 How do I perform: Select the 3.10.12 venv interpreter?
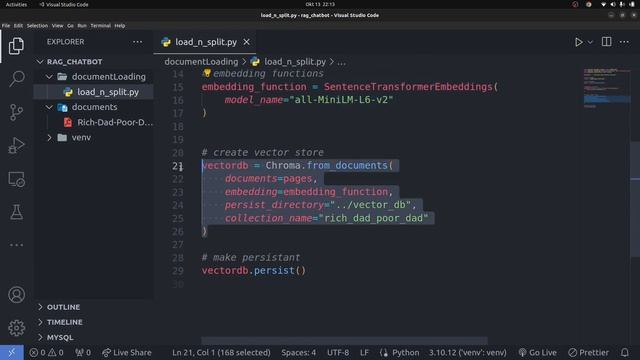pyautogui.click(x=467, y=352)
